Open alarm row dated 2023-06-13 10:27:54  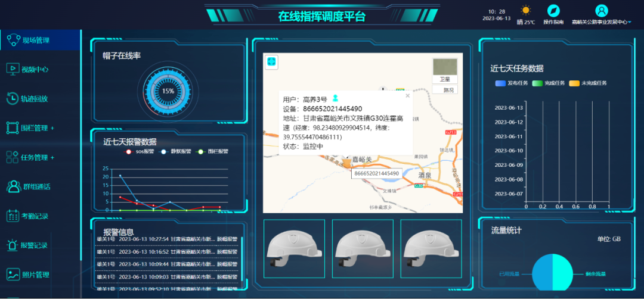(x=167, y=239)
